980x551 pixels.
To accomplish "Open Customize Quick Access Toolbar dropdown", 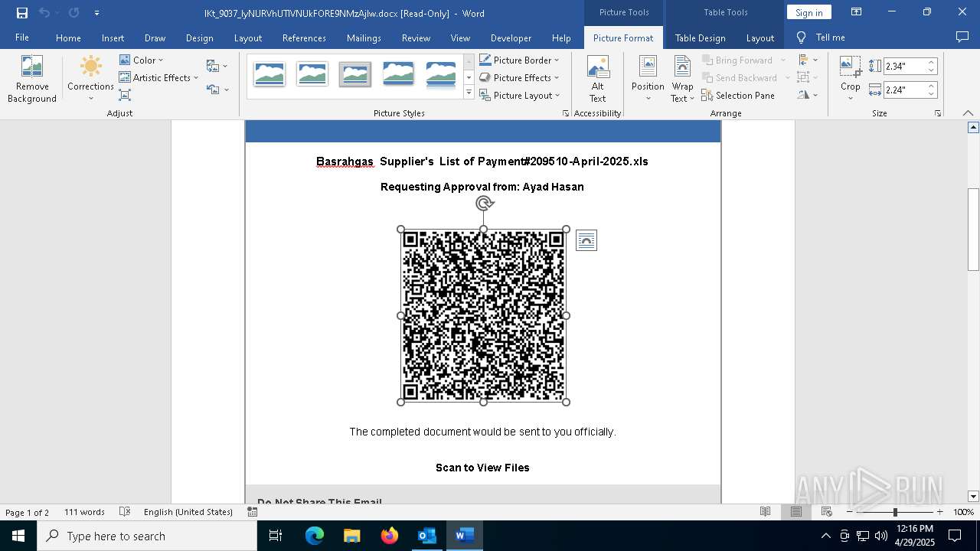I will (x=96, y=13).
